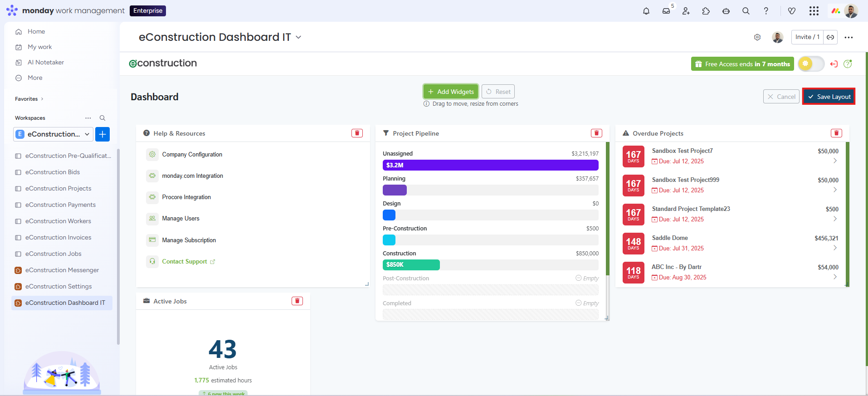Remove the Overdue Projects widget
Screen dimensions: 868x396
click(836, 133)
